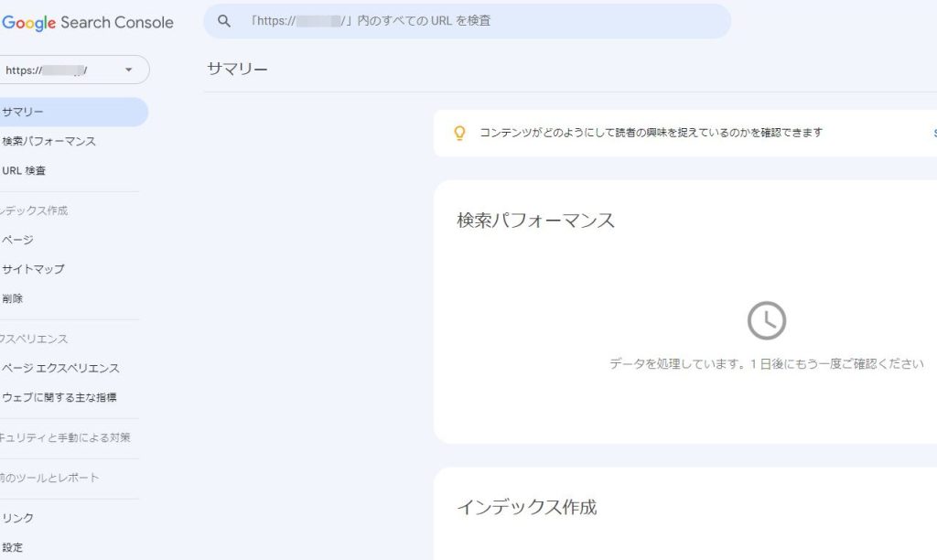Navigate to サイトマップ in the sidebar
The image size is (937, 560).
(34, 269)
